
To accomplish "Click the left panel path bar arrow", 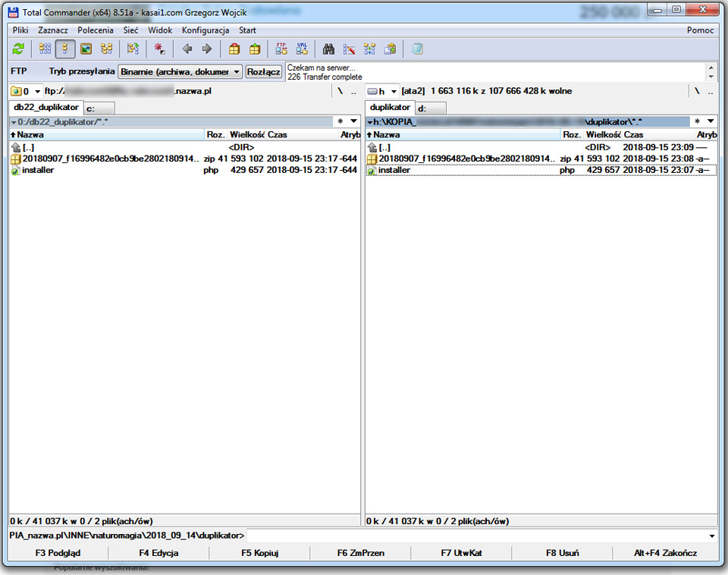I will tap(14, 122).
